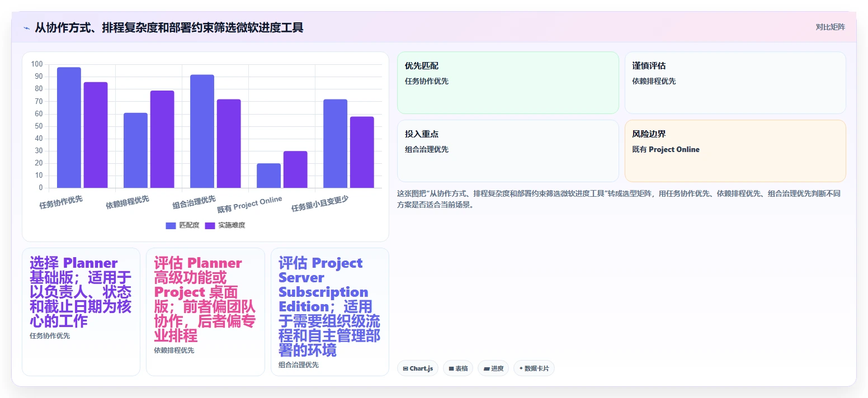The height and width of the screenshot is (398, 868).
Task: Select the 实施难度 bar for 依赖排程优先
Action: click(162, 139)
